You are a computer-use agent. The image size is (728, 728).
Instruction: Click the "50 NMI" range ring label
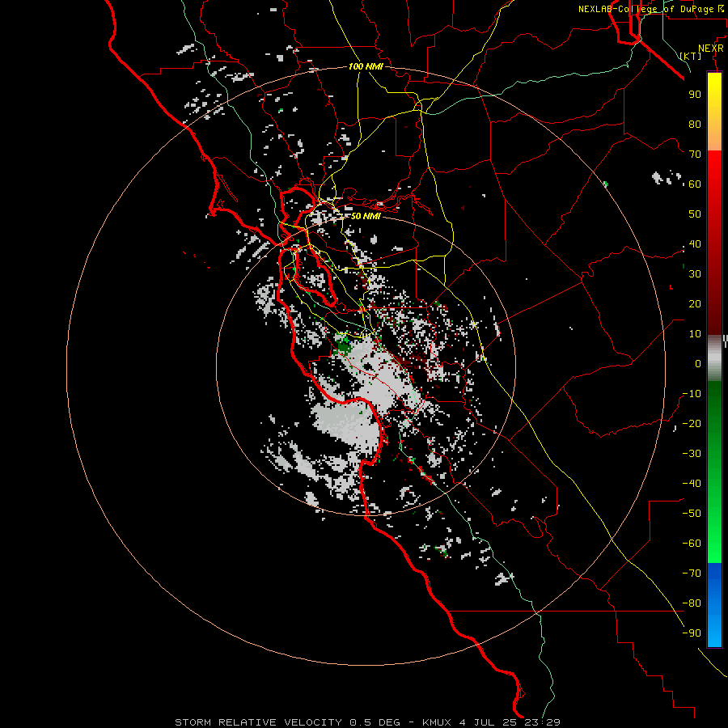point(366,216)
